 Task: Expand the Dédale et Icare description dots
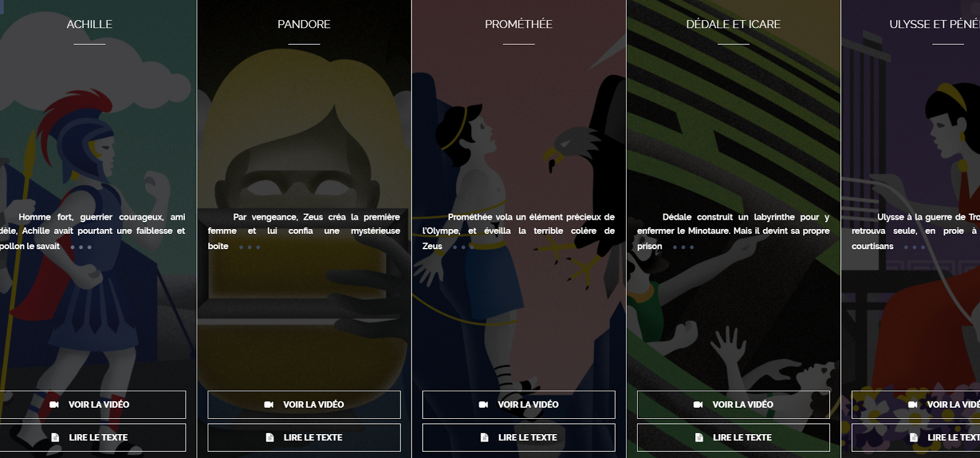pyautogui.click(x=683, y=247)
